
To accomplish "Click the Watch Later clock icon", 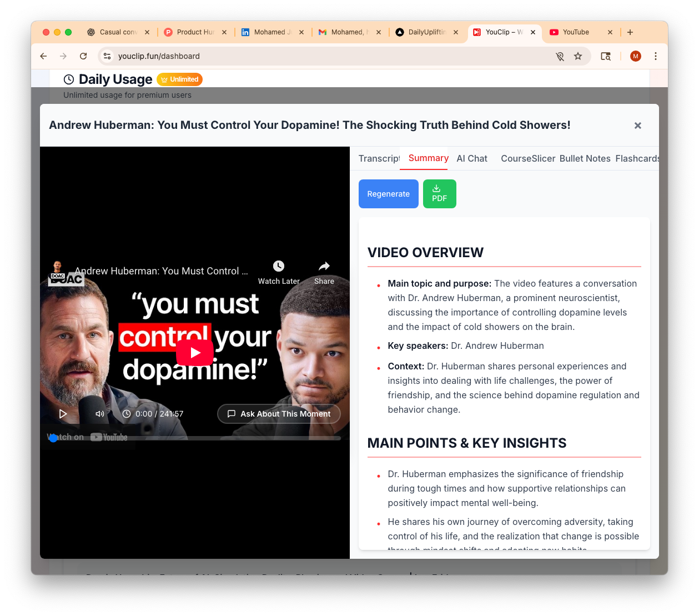I will click(x=279, y=266).
